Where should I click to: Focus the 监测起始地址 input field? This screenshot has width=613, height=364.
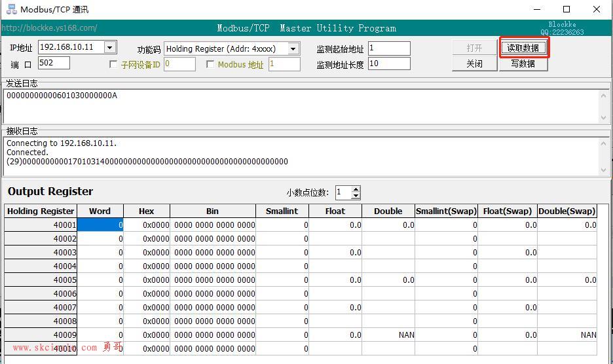(x=389, y=48)
